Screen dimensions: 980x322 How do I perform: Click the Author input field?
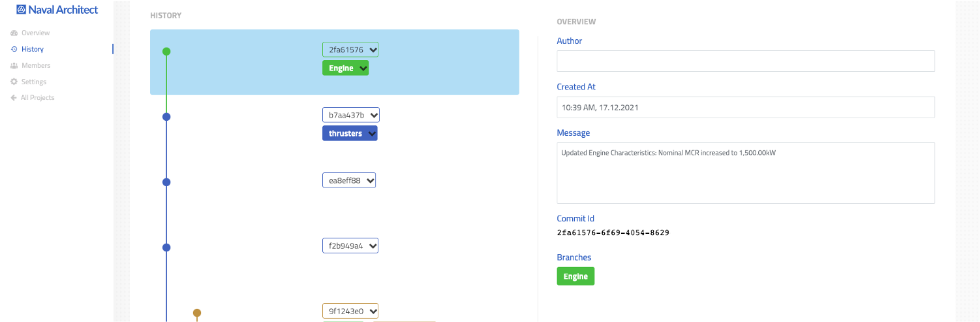tap(746, 61)
